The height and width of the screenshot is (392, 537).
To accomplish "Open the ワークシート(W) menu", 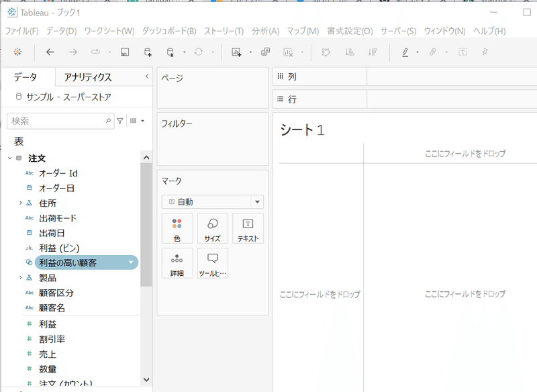I will click(x=109, y=31).
